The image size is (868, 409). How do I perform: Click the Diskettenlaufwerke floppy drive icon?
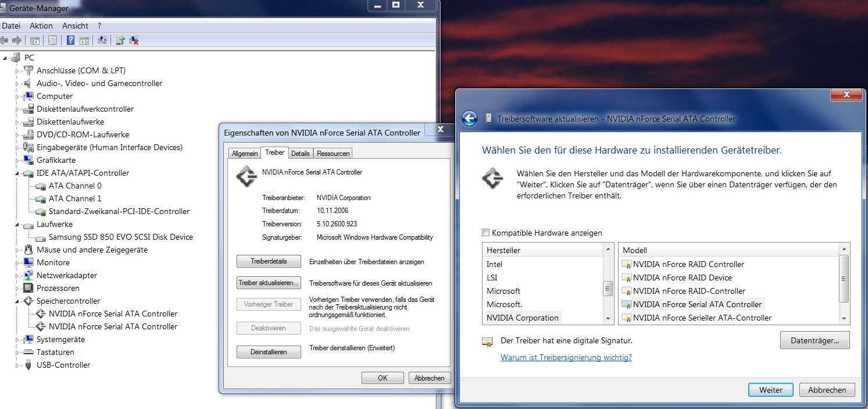click(28, 122)
